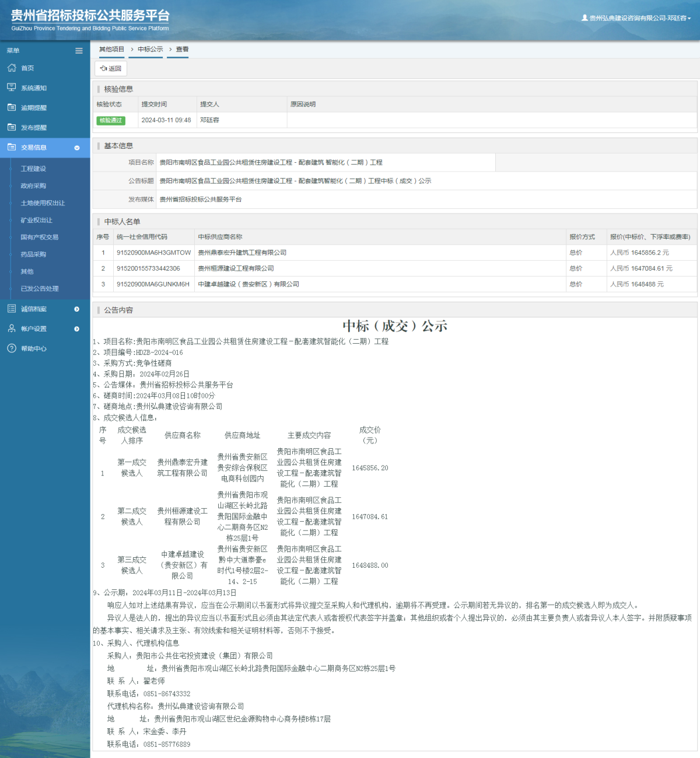700x758 pixels.
Task: Open 其他 submenu item
Action: pos(27,272)
